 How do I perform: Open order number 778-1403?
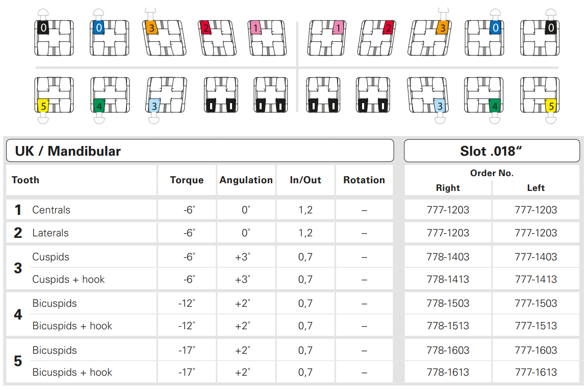coord(448,257)
